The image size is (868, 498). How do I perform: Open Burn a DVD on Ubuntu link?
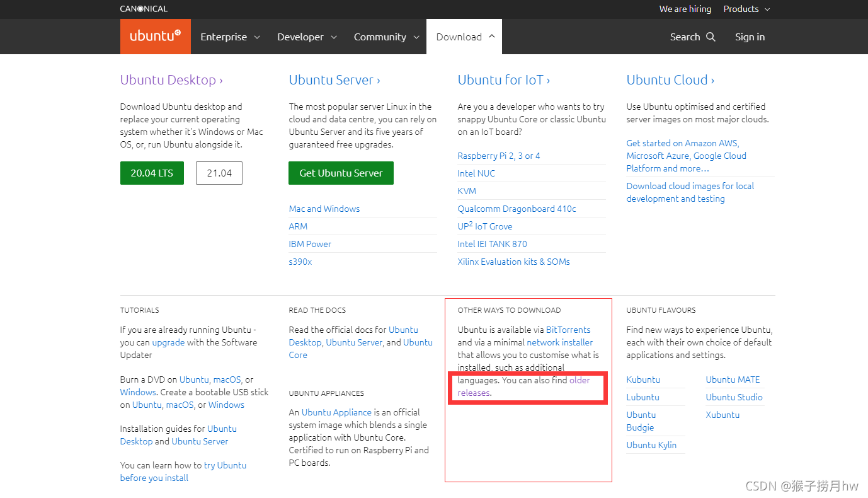point(194,379)
